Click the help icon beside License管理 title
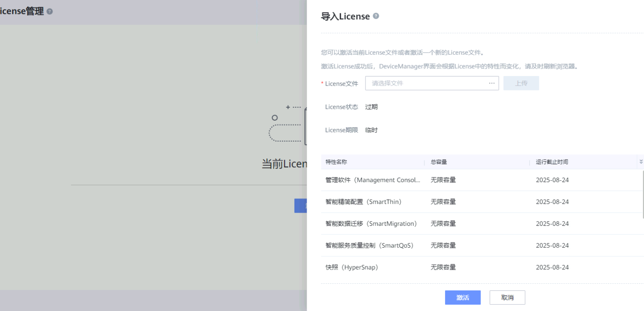 click(50, 12)
